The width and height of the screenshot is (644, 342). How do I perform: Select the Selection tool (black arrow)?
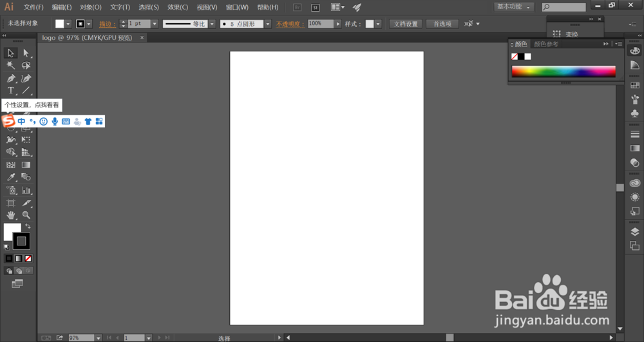(x=11, y=53)
